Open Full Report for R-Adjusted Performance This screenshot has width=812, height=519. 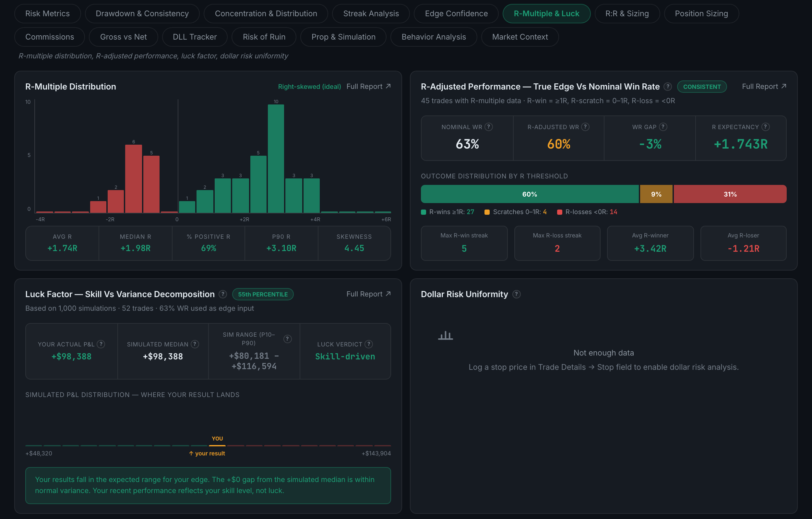point(764,86)
